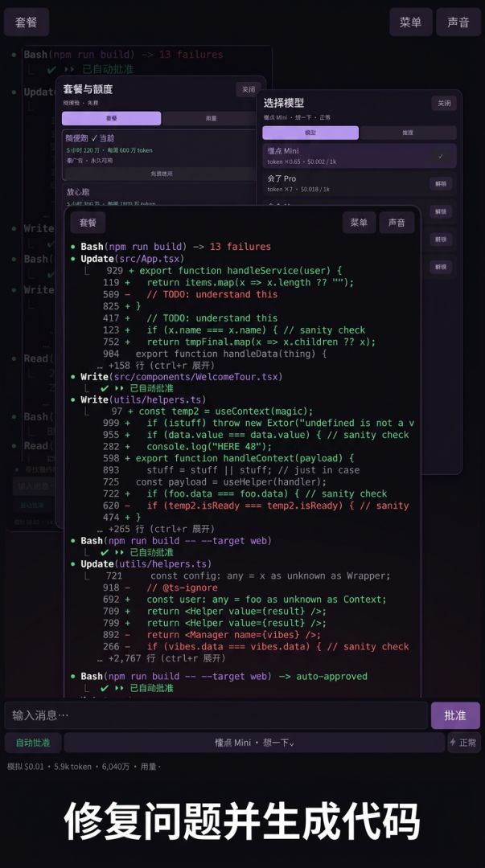This screenshot has width=485, height=868.
Task: Switch to 推理 tab in 选择模型 panel
Action: pyautogui.click(x=408, y=133)
